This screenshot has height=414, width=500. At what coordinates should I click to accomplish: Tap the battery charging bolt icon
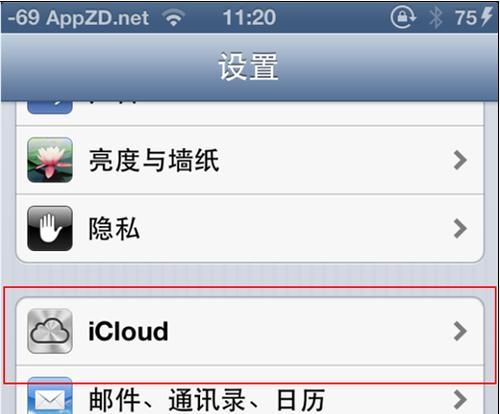tap(486, 17)
